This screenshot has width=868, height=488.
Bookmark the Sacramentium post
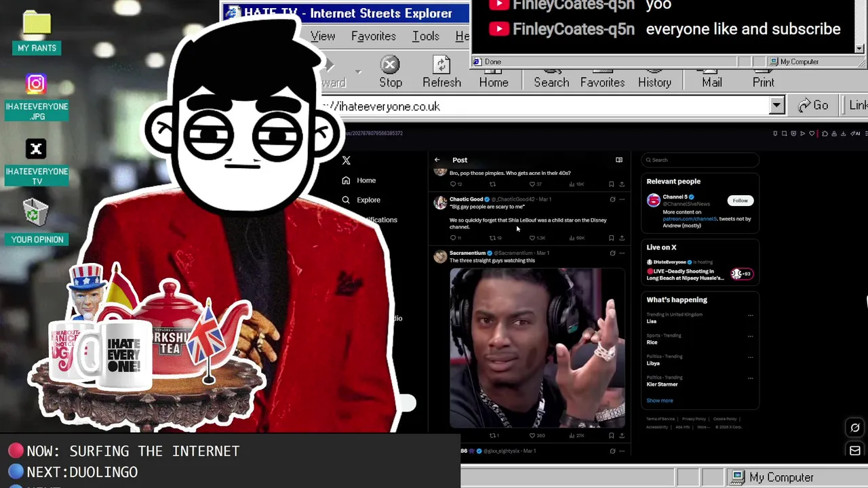click(x=612, y=435)
